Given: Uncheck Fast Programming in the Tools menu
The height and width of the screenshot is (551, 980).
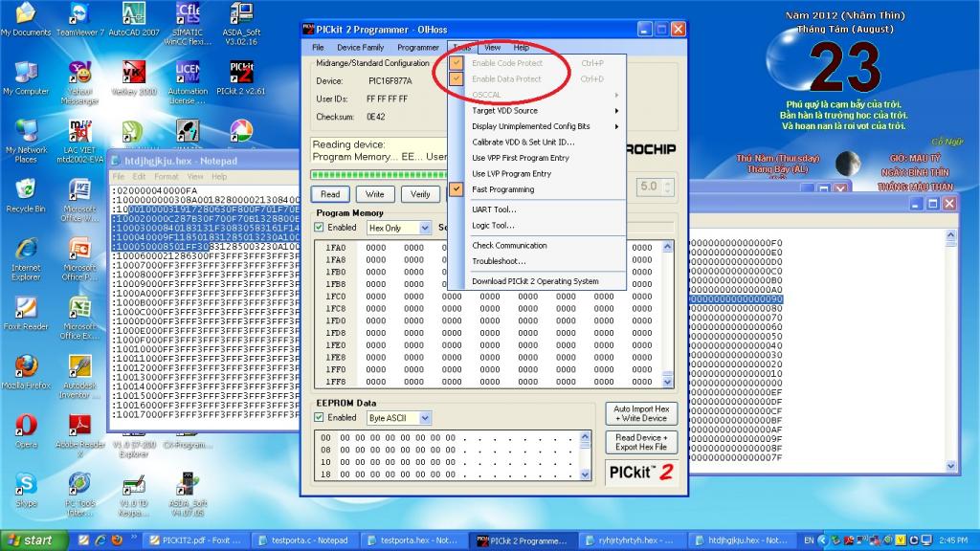Looking at the screenshot, I should 502,189.
